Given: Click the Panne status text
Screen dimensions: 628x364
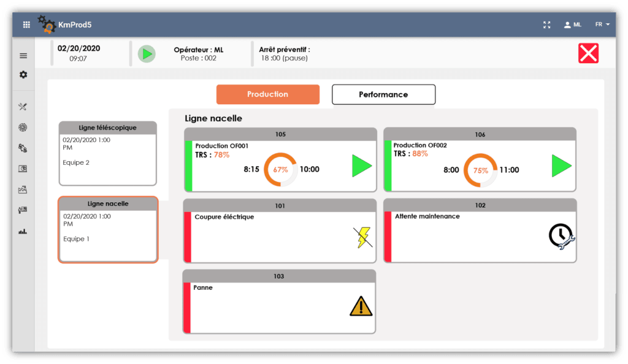Looking at the screenshot, I should click(x=203, y=287).
